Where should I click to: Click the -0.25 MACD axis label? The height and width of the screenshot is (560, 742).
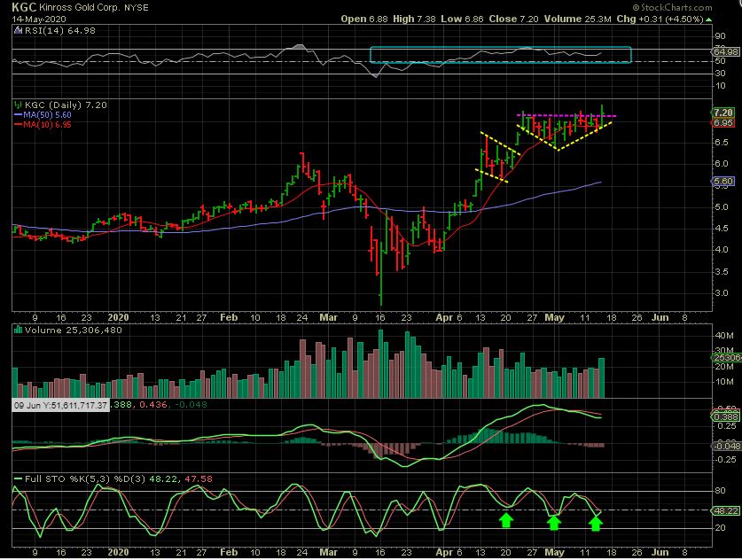(724, 459)
